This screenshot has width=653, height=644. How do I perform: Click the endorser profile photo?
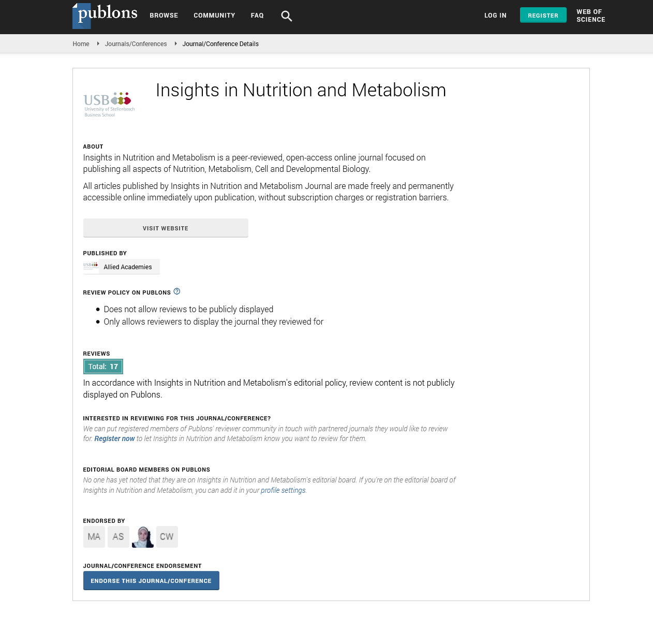click(x=143, y=537)
